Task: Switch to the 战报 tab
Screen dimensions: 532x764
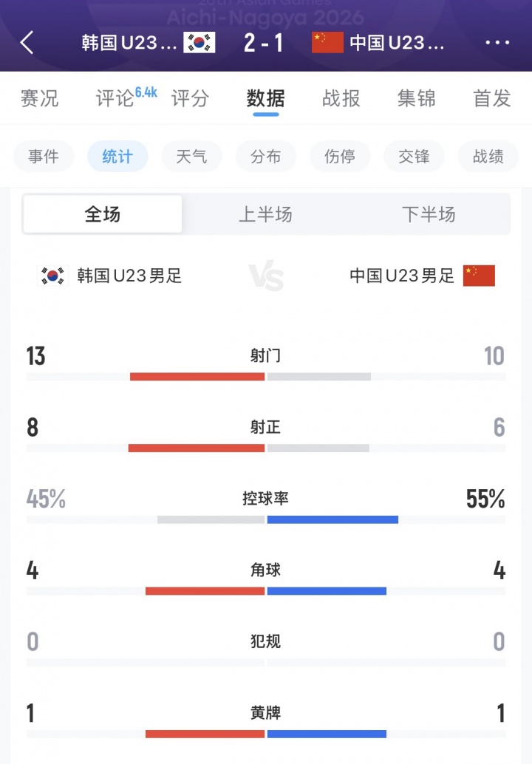Action: click(341, 98)
